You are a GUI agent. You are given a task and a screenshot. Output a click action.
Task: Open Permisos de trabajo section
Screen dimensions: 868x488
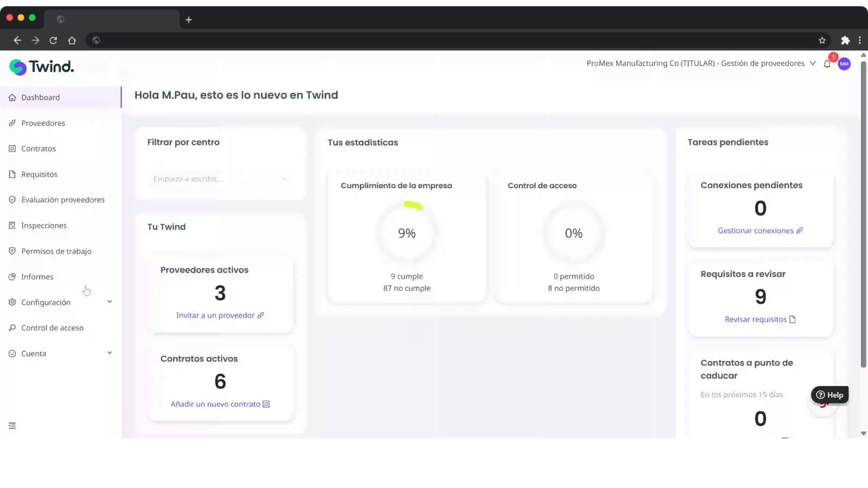[56, 251]
